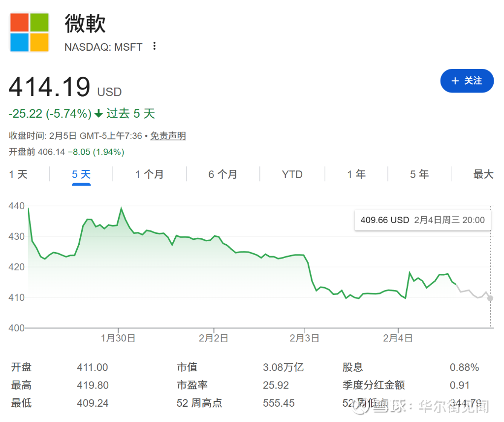Click the Microsoft four-square logo

coord(30,32)
